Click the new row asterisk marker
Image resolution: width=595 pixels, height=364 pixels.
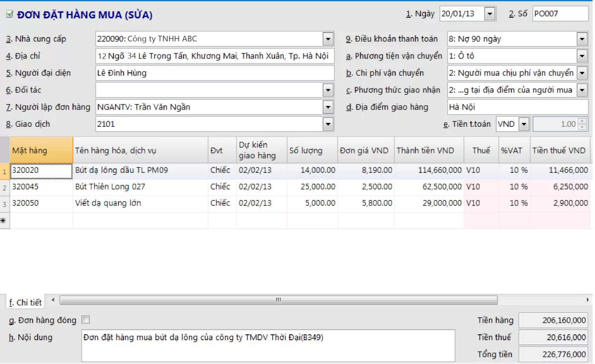[x=4, y=221]
